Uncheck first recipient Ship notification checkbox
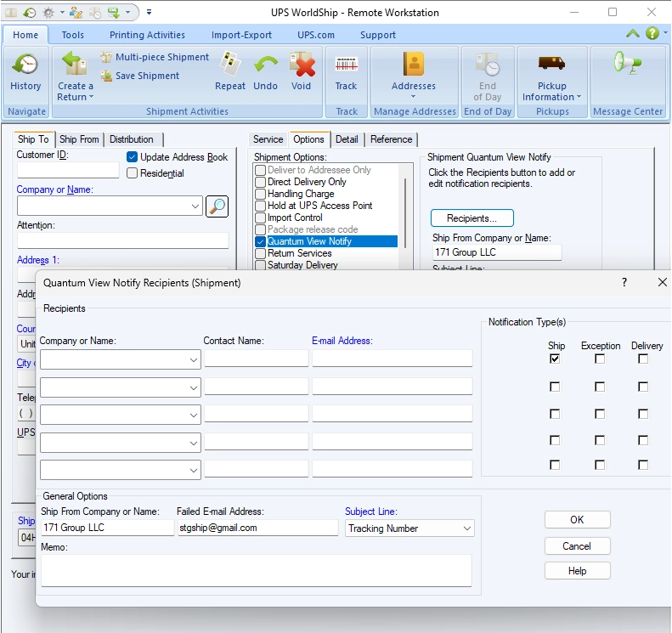This screenshot has height=633, width=672. (x=555, y=359)
